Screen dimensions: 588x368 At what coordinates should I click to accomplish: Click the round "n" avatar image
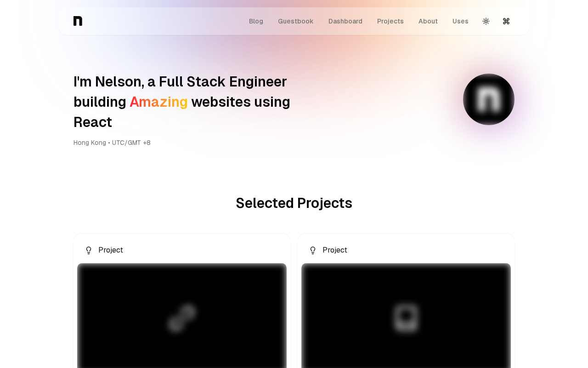tap(488, 99)
